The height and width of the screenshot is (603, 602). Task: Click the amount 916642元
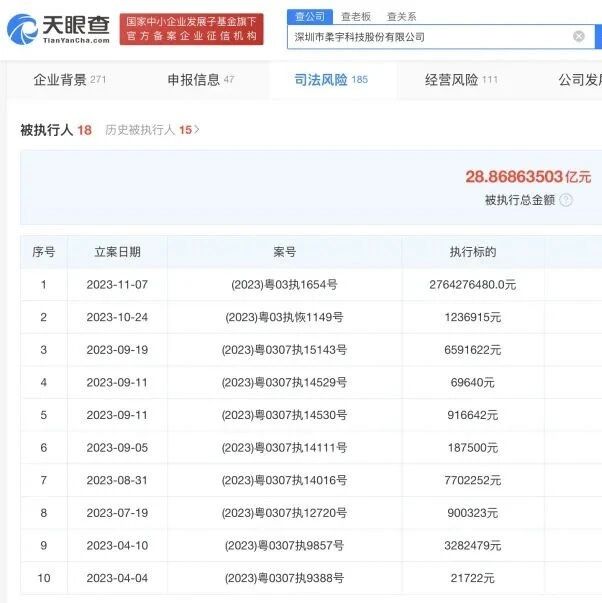473,415
